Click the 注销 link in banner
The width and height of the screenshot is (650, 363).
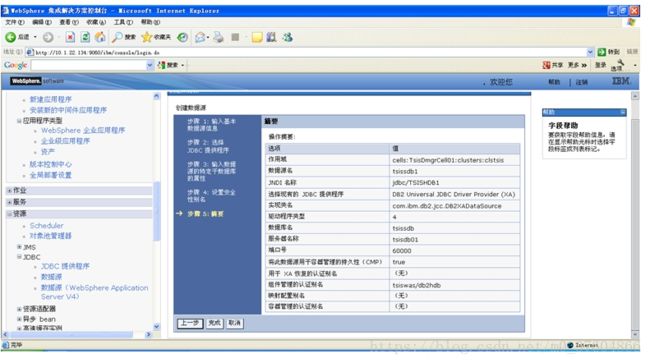582,82
